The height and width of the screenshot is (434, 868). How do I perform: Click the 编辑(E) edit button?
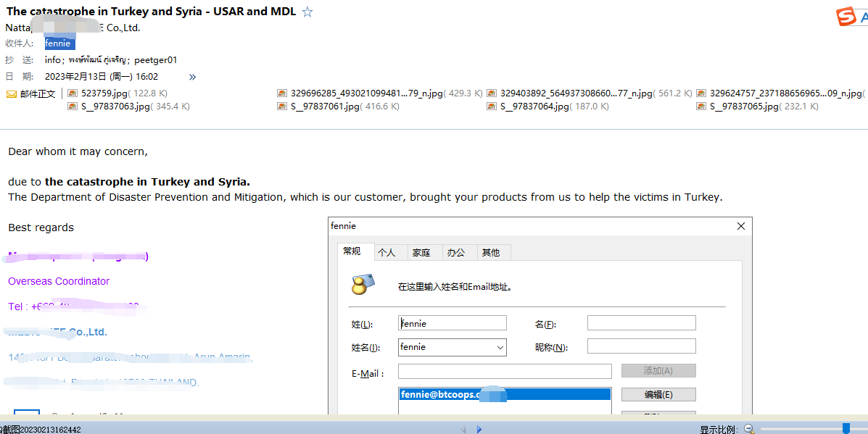[658, 395]
